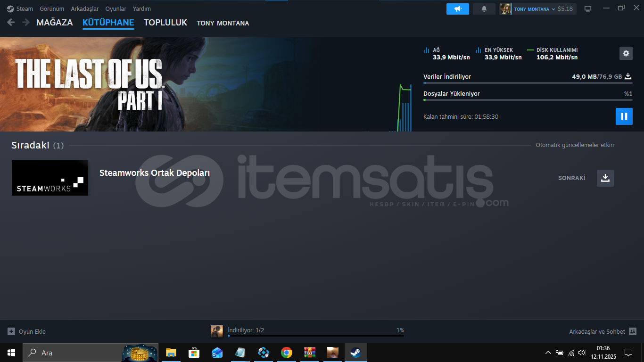The width and height of the screenshot is (644, 362).
Task: Open the Steam logo menu
Action: (x=10, y=8)
